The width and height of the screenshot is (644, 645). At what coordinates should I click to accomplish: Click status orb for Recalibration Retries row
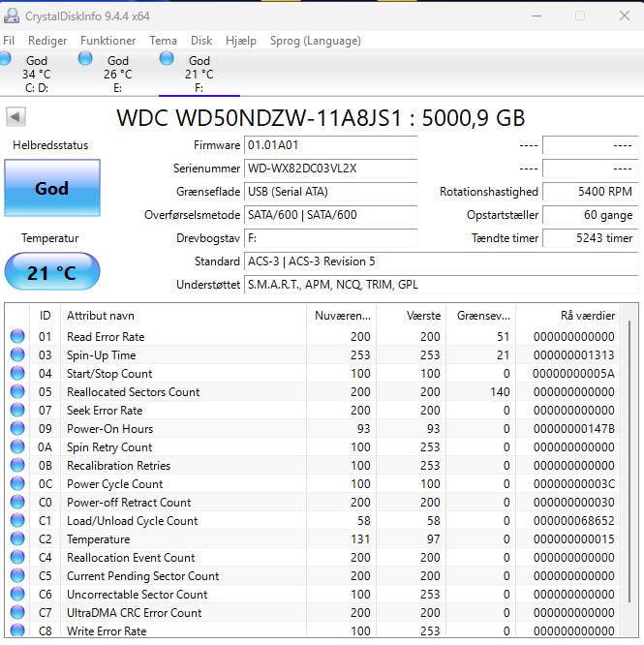[17, 465]
